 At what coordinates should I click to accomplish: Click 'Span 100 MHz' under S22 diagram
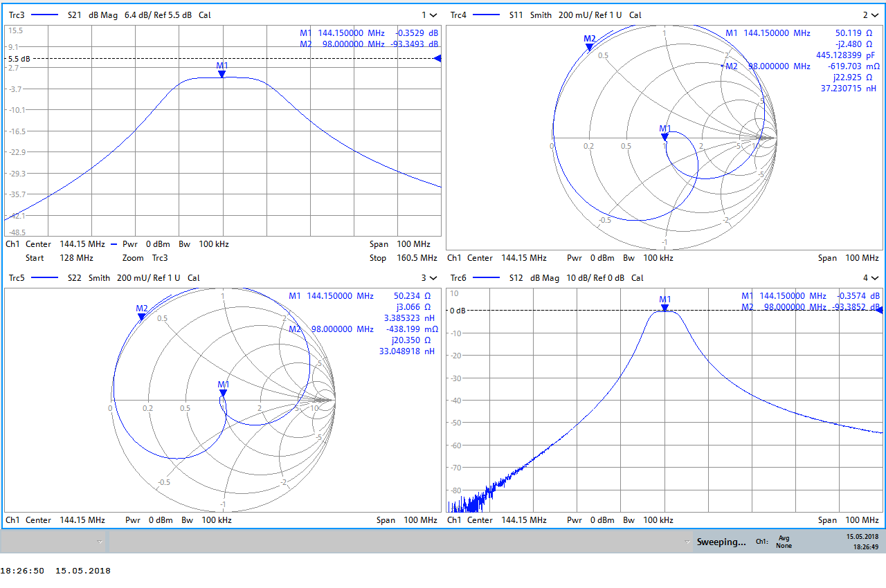click(x=407, y=520)
